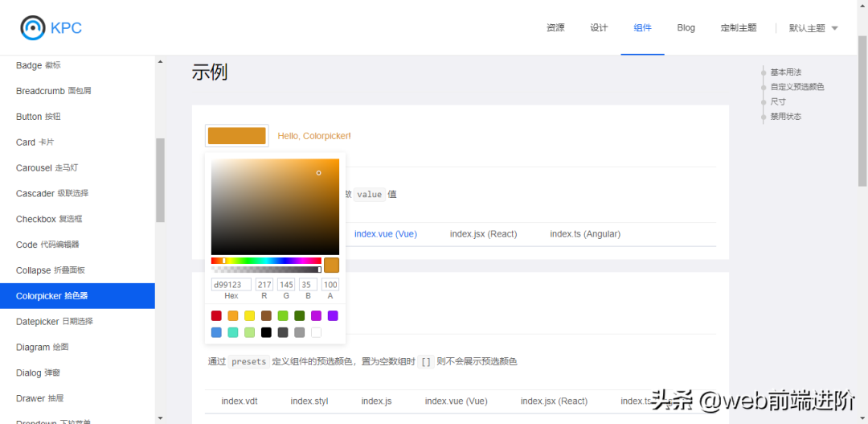
Task: Go to the Blog menu item
Action: [x=686, y=27]
